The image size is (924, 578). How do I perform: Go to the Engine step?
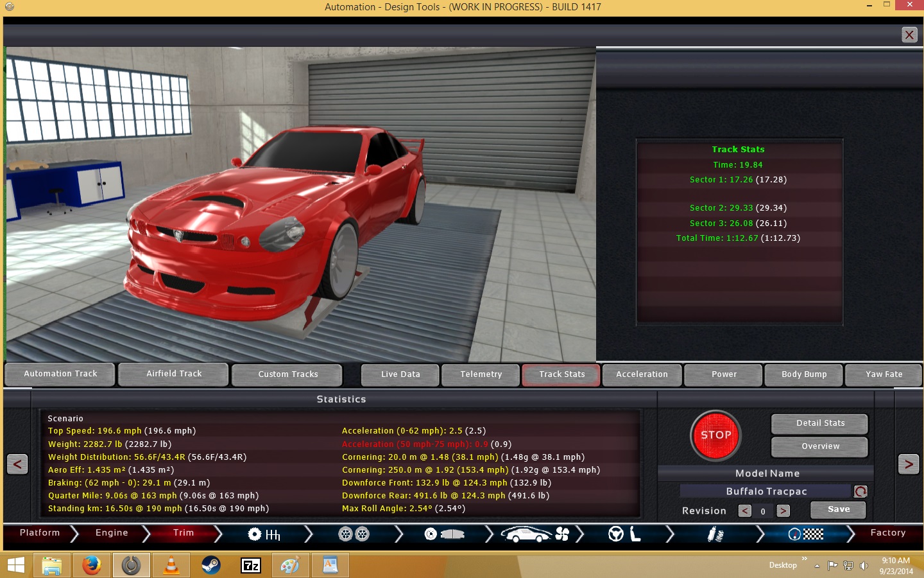(112, 533)
